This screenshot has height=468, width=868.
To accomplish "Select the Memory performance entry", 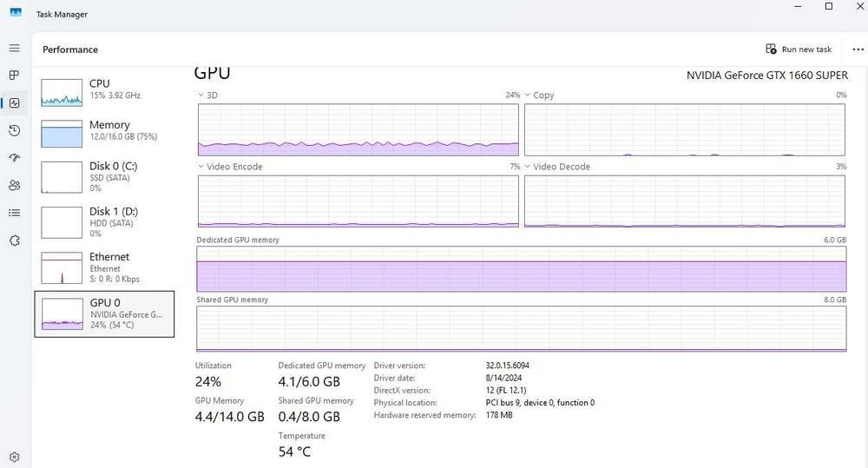I will pos(103,130).
